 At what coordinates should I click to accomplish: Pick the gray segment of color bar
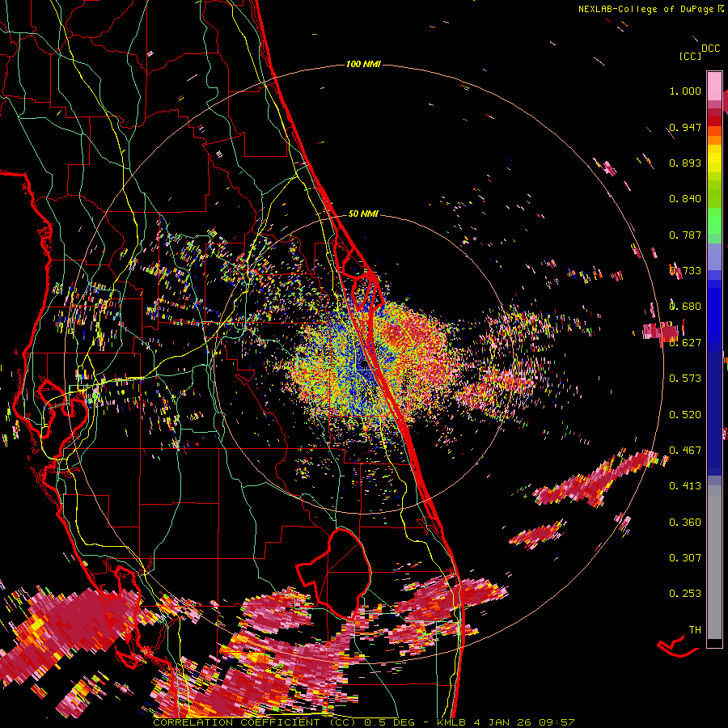[714, 562]
